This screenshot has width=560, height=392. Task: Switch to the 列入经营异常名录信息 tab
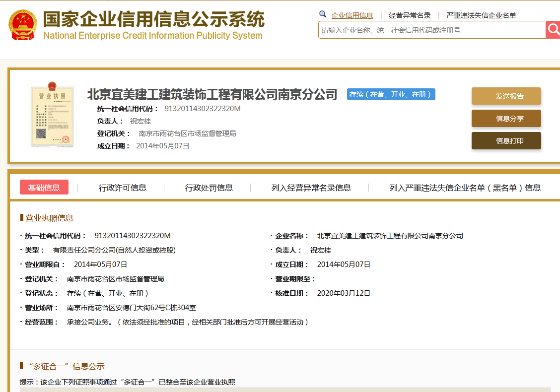pos(311,188)
